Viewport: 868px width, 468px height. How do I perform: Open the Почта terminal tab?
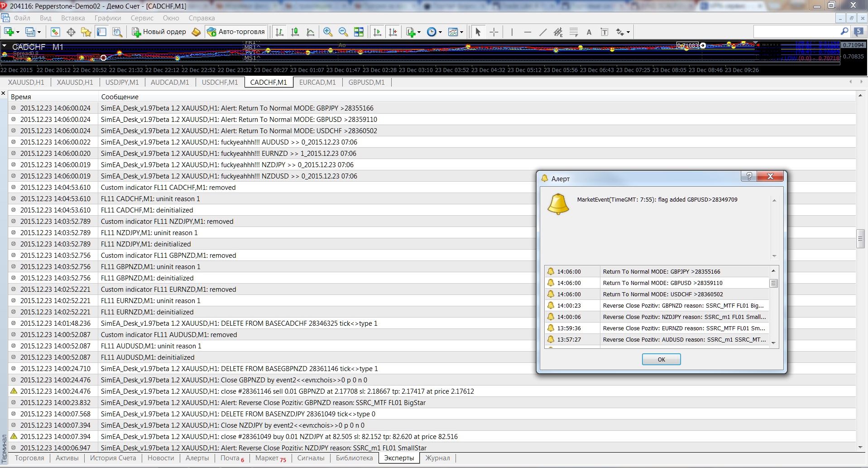[232, 458]
